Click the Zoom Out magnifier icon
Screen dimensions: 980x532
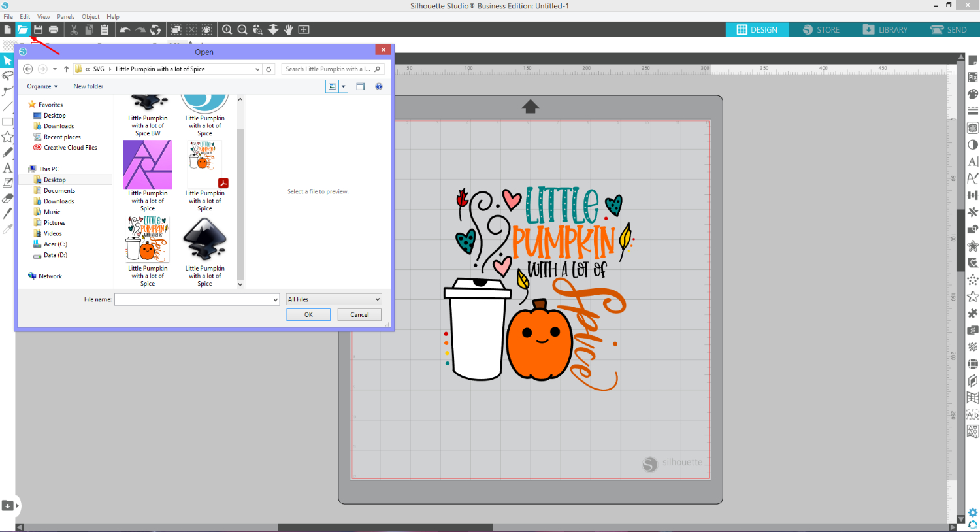[x=242, y=29]
